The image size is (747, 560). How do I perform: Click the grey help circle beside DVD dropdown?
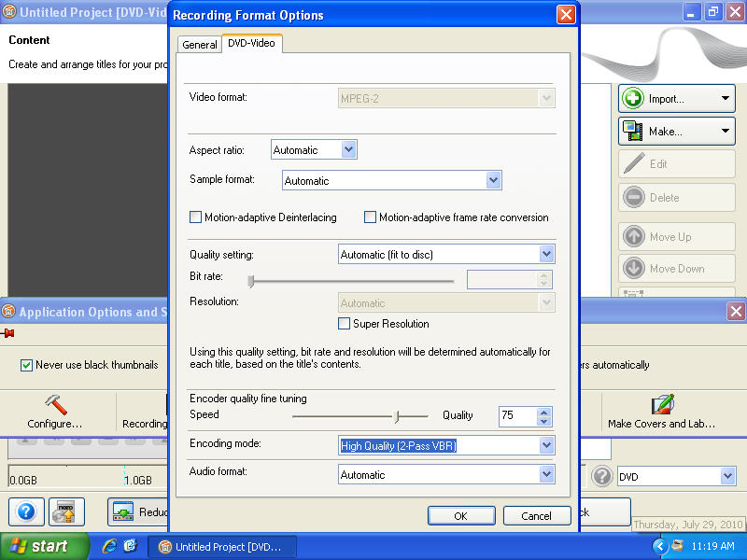point(601,476)
